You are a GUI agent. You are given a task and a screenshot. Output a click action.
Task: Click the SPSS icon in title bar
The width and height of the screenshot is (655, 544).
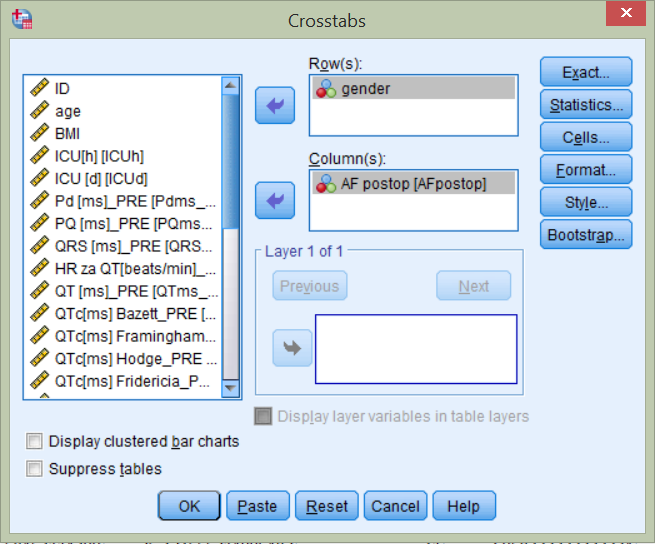pyautogui.click(x=21, y=20)
